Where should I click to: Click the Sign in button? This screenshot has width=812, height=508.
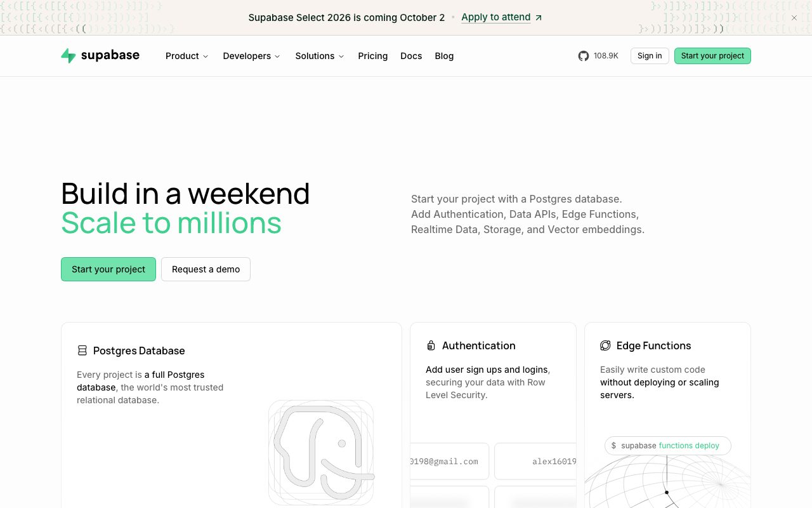click(x=650, y=56)
